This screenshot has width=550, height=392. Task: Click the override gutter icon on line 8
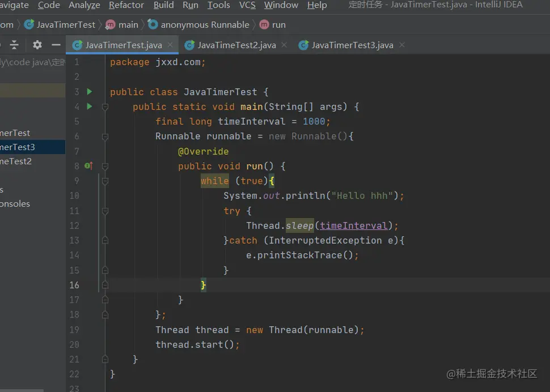(88, 166)
